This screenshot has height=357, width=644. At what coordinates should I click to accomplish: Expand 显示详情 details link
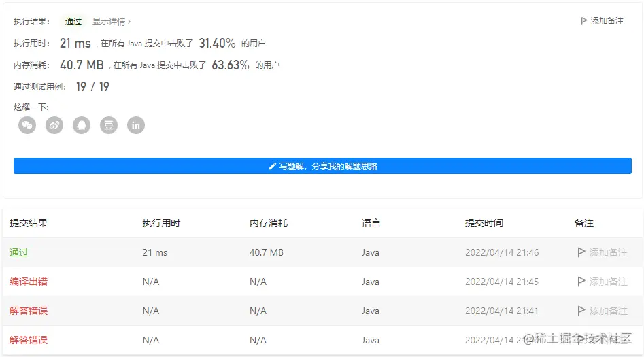click(112, 21)
